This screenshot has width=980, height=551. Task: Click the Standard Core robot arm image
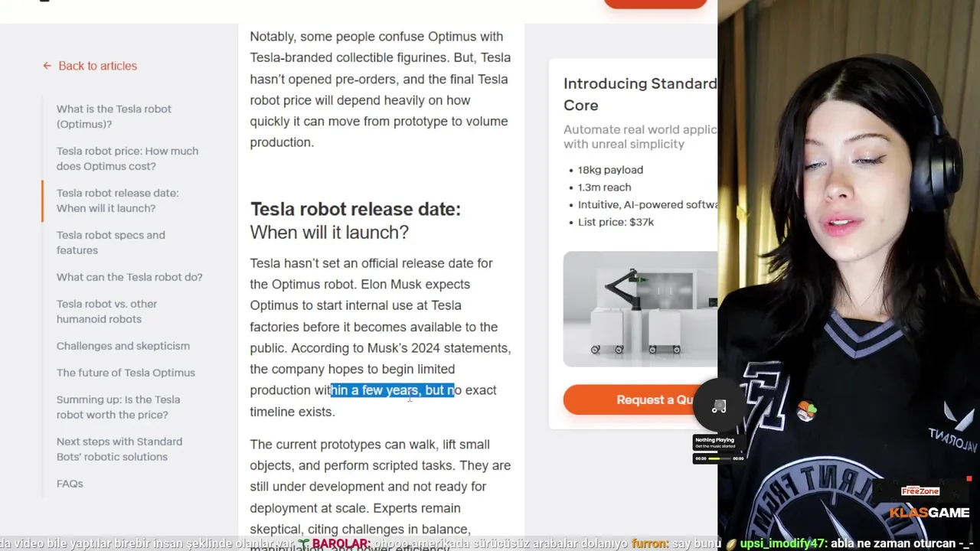pyautogui.click(x=640, y=309)
